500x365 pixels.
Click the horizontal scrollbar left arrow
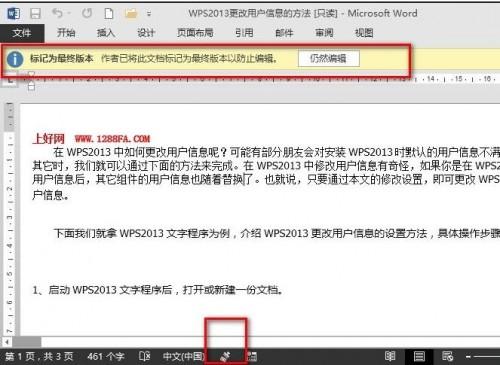click(6, 342)
